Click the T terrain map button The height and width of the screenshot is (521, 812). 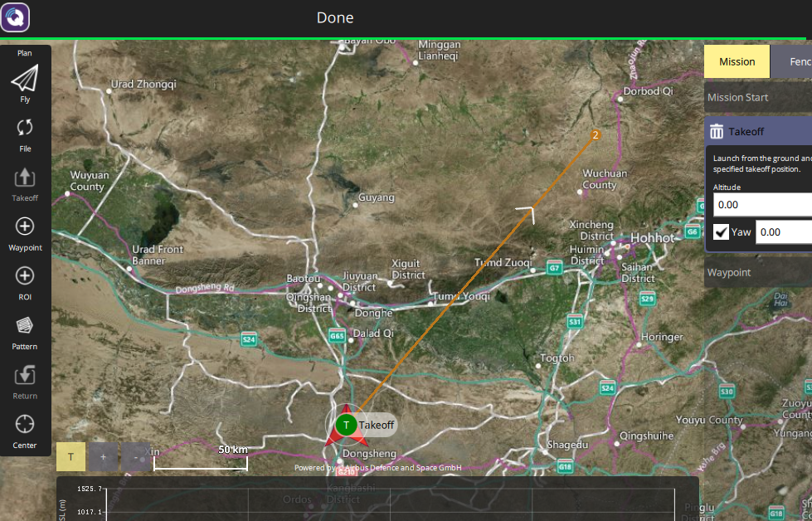pos(71,456)
